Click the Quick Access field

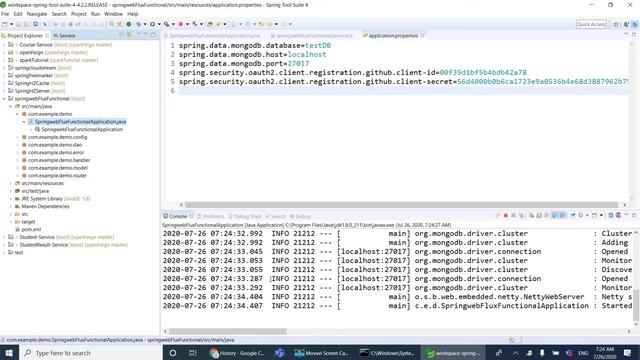coord(591,24)
